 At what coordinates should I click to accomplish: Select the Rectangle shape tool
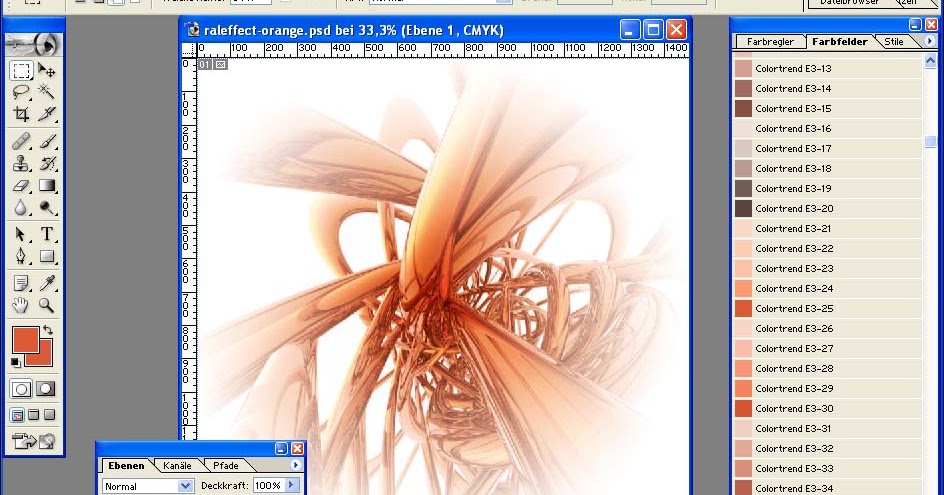click(46, 256)
